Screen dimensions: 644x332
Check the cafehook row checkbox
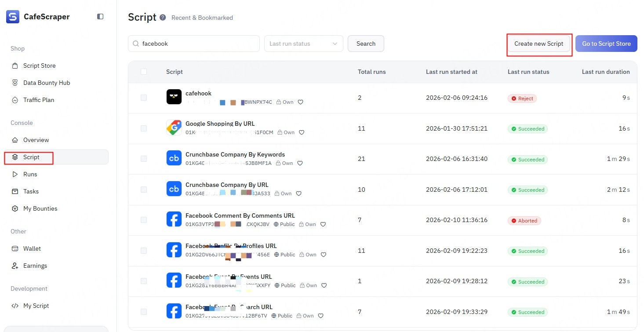(x=144, y=98)
